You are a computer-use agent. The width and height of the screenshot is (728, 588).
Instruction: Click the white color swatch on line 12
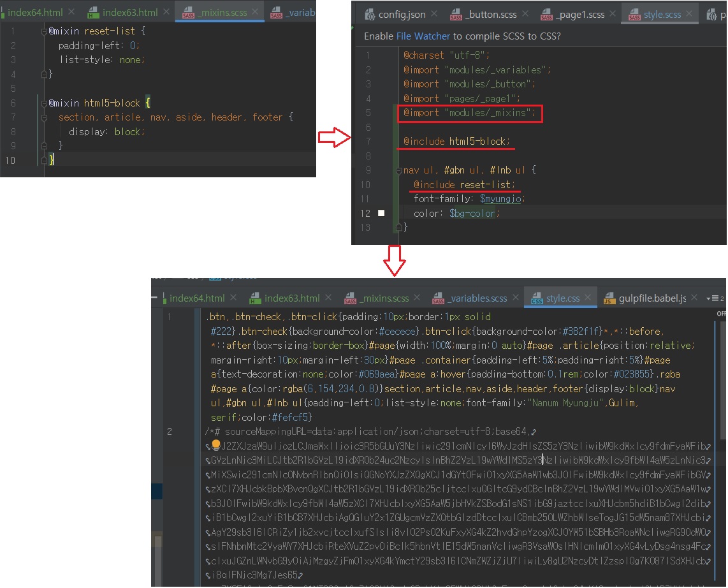tap(381, 213)
